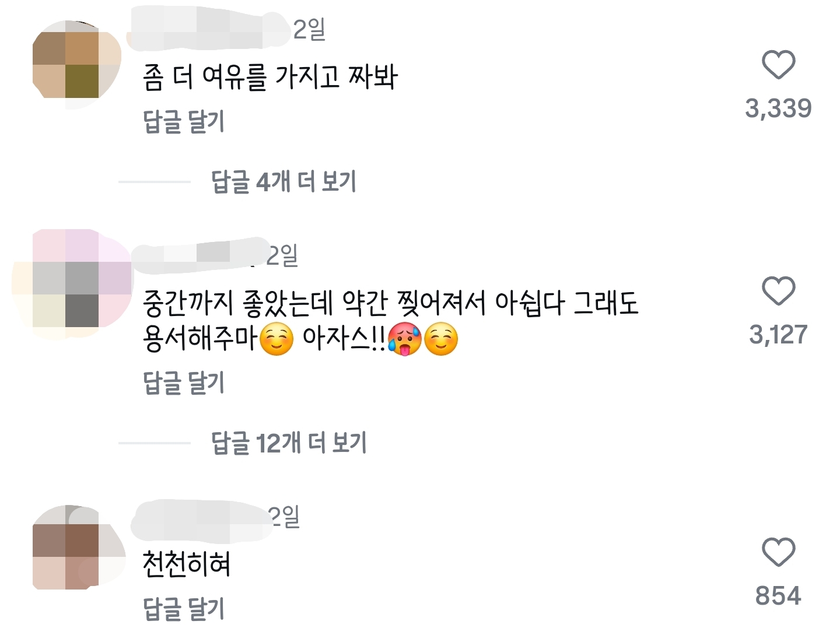This screenshot has width=840, height=628.
Task: Tap the 3,127 like count
Action: tap(779, 335)
